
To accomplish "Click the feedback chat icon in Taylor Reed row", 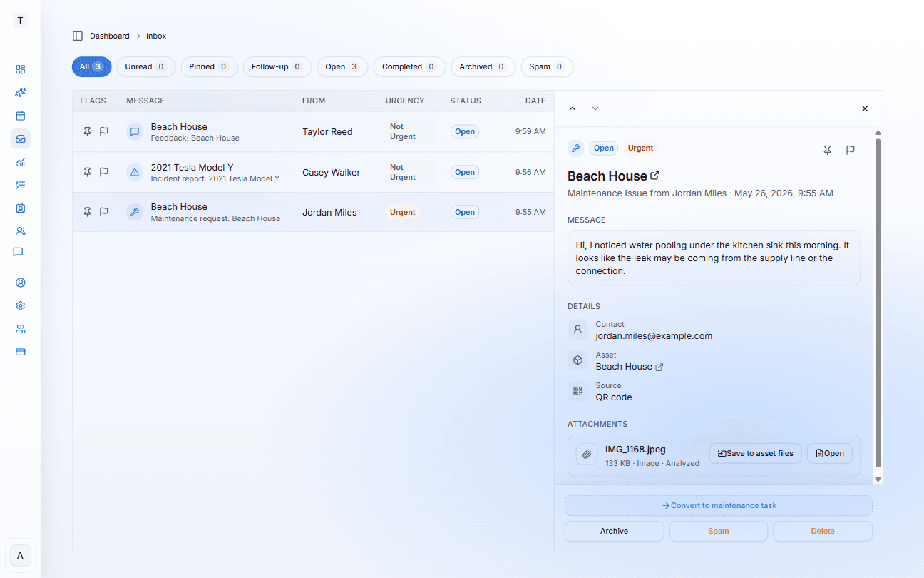I will point(135,132).
